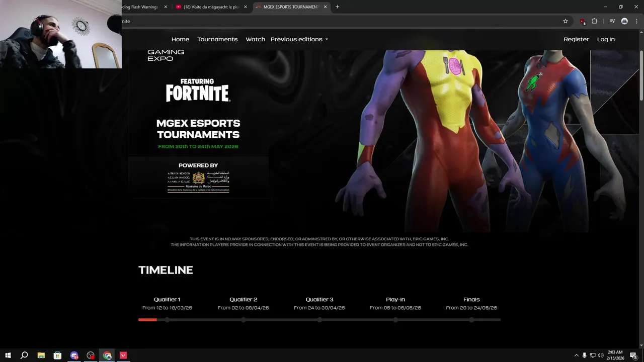The height and width of the screenshot is (362, 644).
Task: Switch to the Visite du mégayacht YouTube tab
Action: tap(210, 7)
